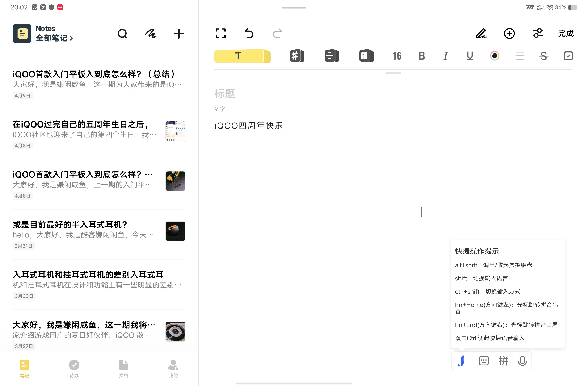Apply the column layout style card
Image resolution: width=588 pixels, height=386 pixels.
point(366,56)
